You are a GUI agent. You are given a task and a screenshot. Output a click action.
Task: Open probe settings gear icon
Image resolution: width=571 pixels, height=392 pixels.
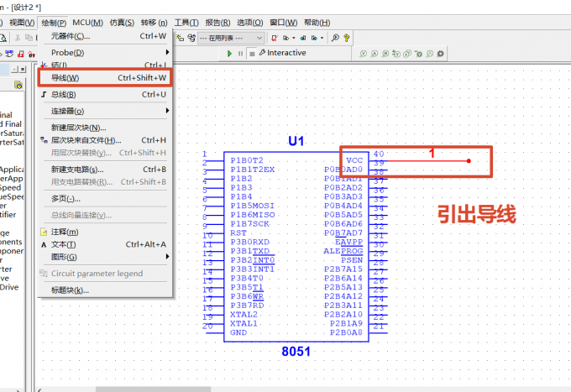click(440, 54)
